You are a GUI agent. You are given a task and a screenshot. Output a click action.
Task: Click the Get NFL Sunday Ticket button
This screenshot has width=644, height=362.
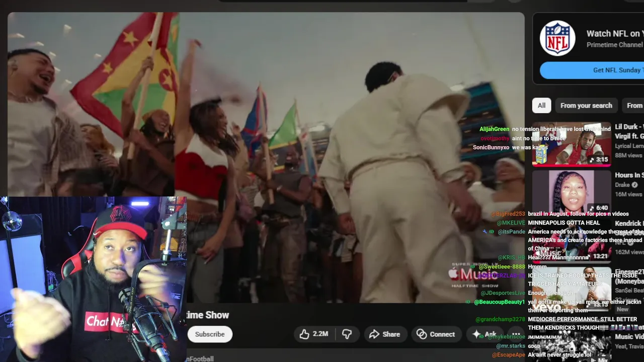pyautogui.click(x=592, y=70)
